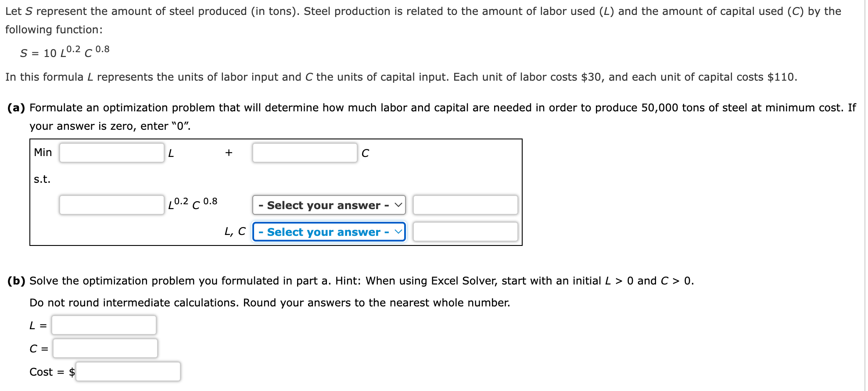This screenshot has width=868, height=391.
Task: Activate the blue-outlined dropdown for nonnegativity
Action: coord(329,232)
